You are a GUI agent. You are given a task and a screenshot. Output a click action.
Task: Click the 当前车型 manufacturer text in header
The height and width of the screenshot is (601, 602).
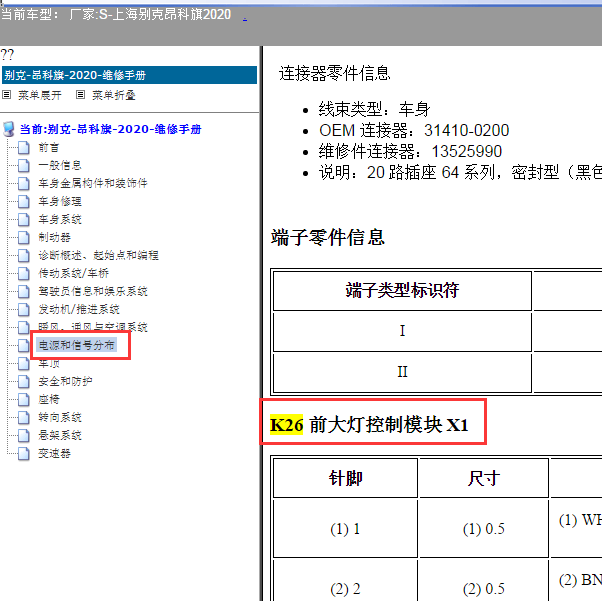(x=116, y=15)
